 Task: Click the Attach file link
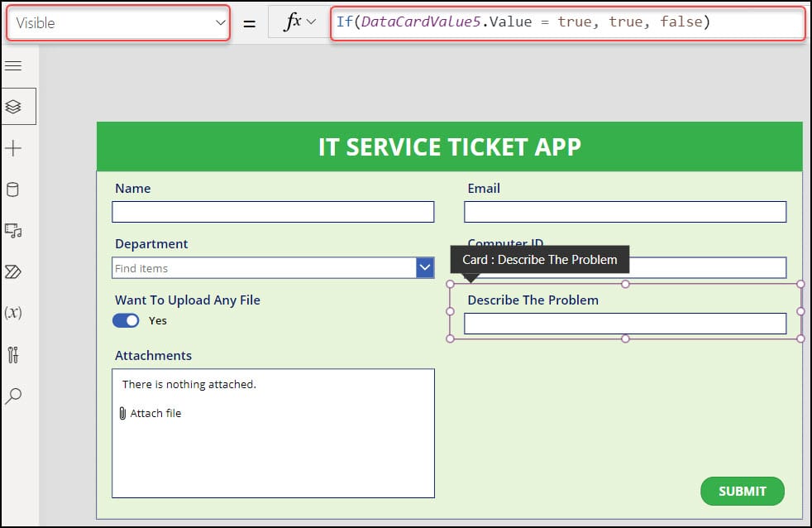pyautogui.click(x=155, y=414)
